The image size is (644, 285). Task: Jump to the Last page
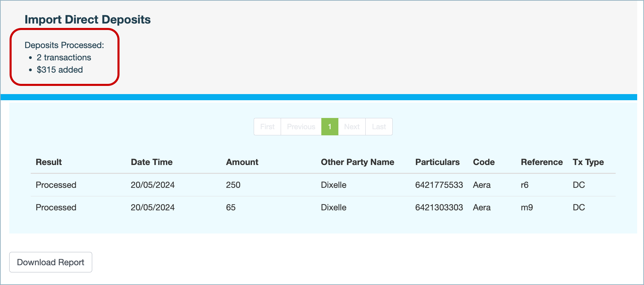tap(379, 127)
